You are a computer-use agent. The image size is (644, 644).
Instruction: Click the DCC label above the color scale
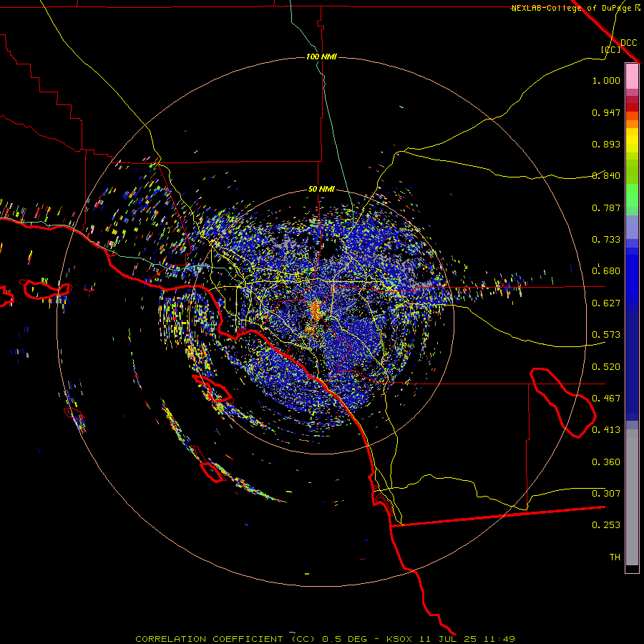coord(628,42)
